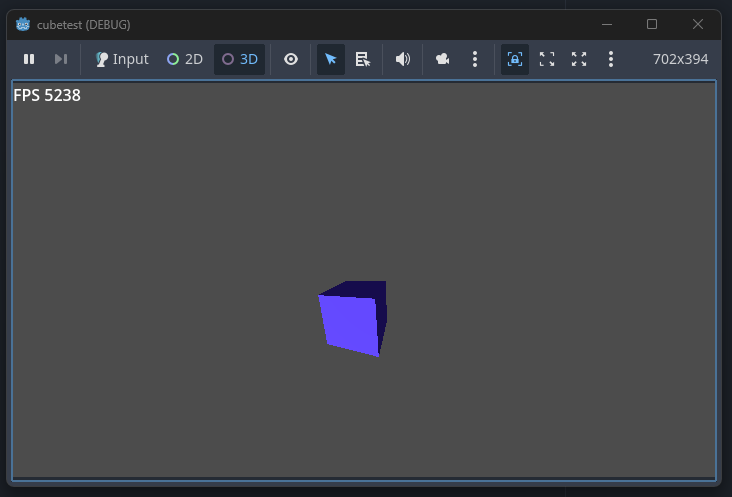Minimize the cubetest window
Screen dimensions: 732x497
pos(606,24)
